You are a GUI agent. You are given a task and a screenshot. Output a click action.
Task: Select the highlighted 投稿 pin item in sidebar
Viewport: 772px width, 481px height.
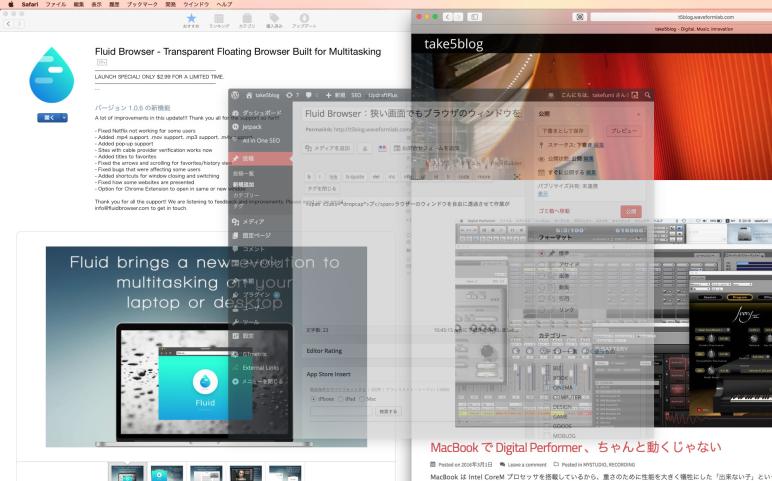261,159
